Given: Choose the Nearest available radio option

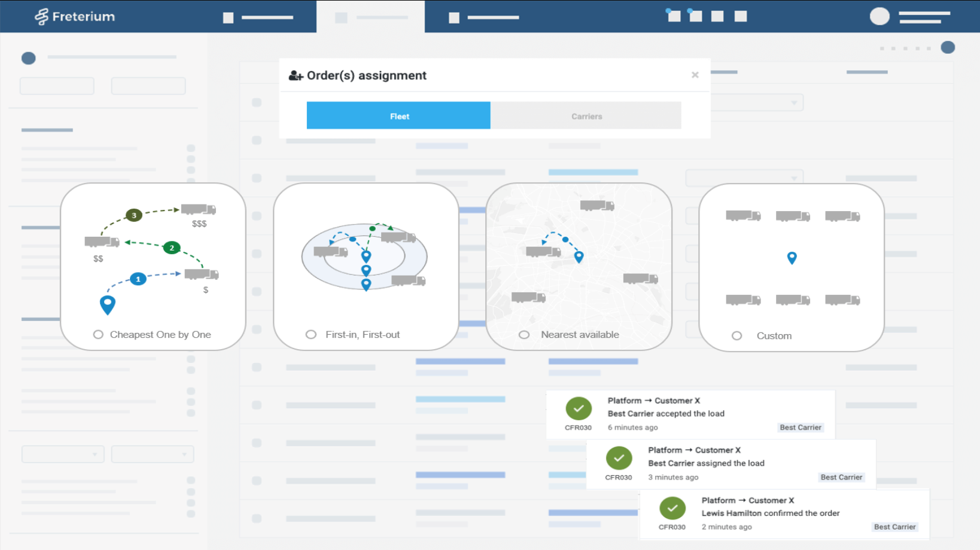Looking at the screenshot, I should click(x=524, y=335).
